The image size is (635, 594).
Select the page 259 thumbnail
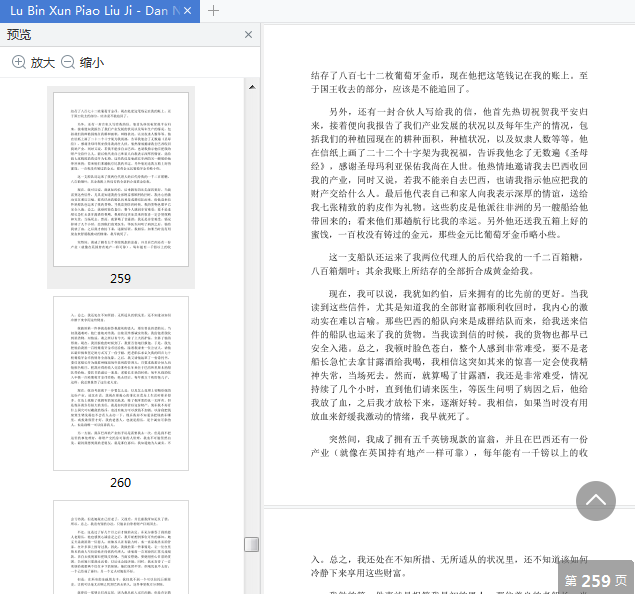121,179
